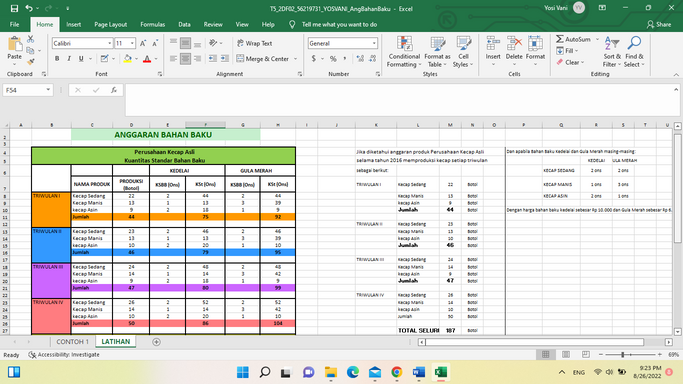Undo the last action

tap(29, 8)
